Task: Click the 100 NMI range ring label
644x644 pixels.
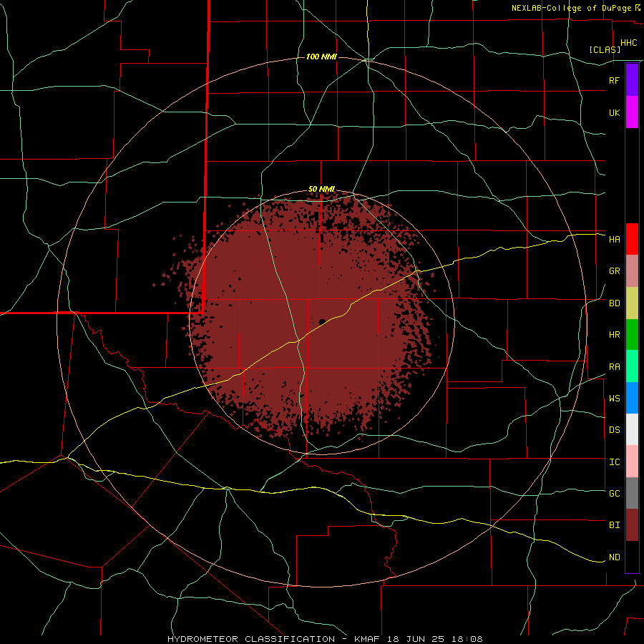Action: pyautogui.click(x=321, y=57)
